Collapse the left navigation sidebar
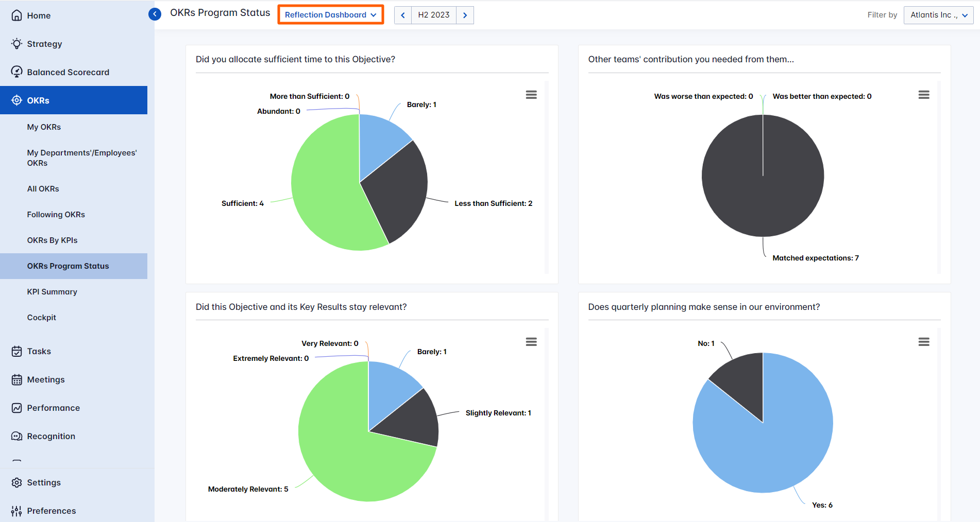 (x=154, y=14)
